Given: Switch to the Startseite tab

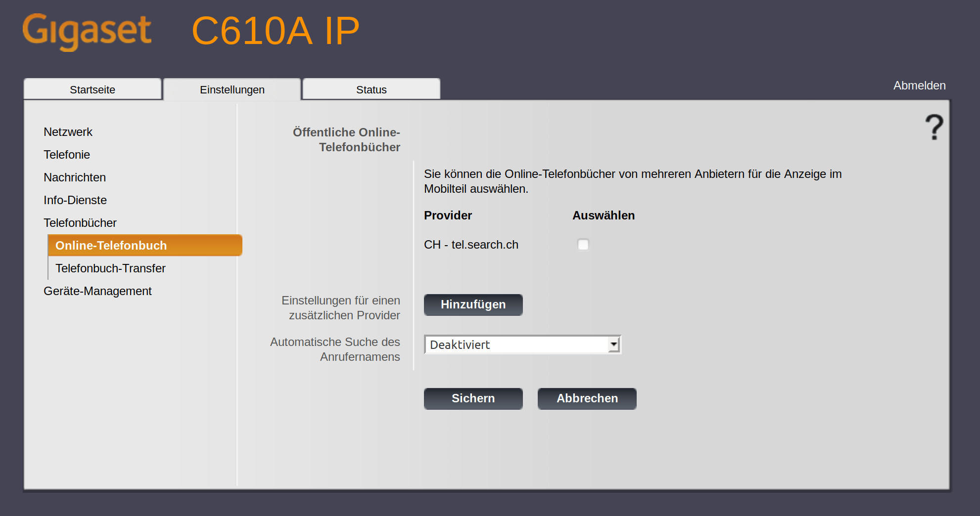Looking at the screenshot, I should (x=93, y=89).
